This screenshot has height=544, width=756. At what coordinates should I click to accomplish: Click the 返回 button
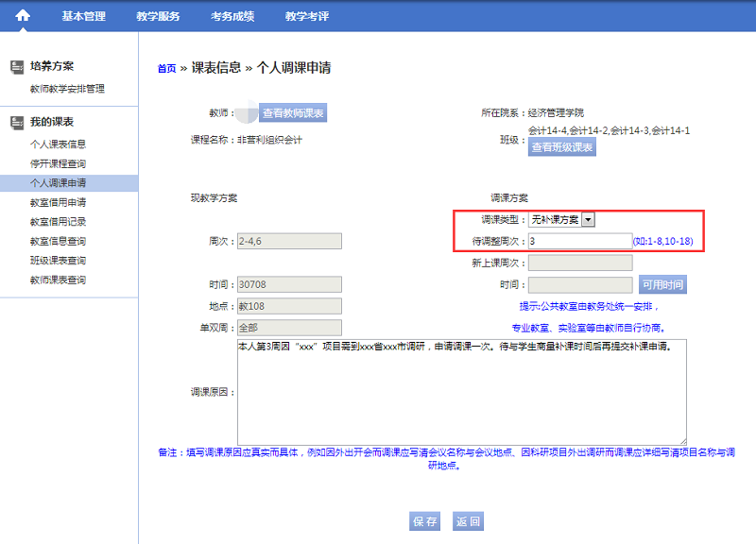tap(469, 521)
